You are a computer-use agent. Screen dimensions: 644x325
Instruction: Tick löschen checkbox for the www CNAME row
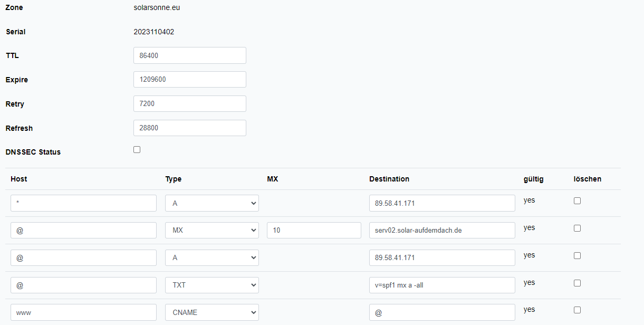pos(577,310)
